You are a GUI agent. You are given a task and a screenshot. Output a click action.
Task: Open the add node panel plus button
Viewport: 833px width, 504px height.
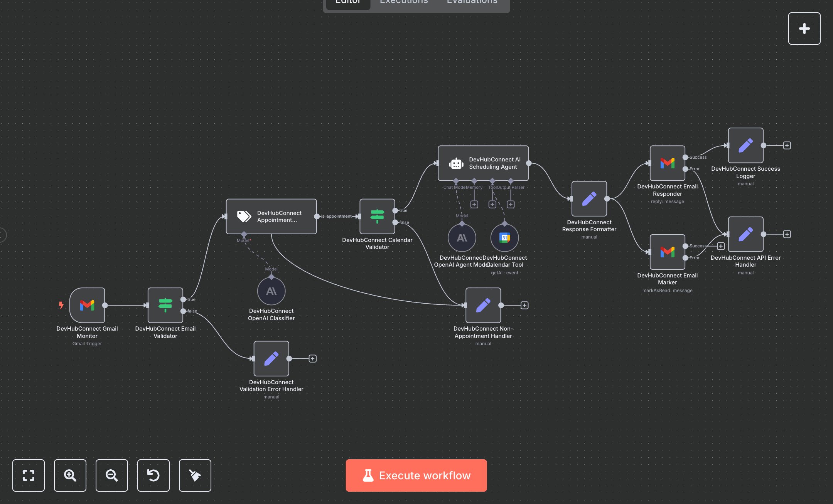point(804,29)
